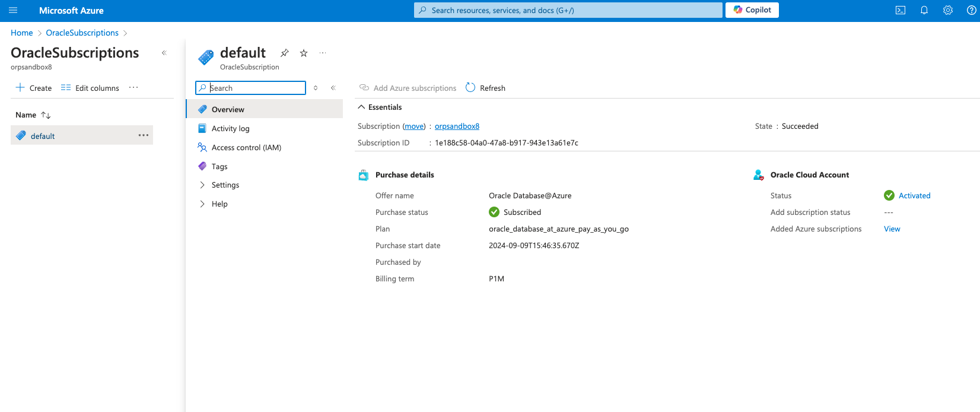Viewport: 980px width, 412px height.
Task: Select the default subscription row
Action: point(82,135)
